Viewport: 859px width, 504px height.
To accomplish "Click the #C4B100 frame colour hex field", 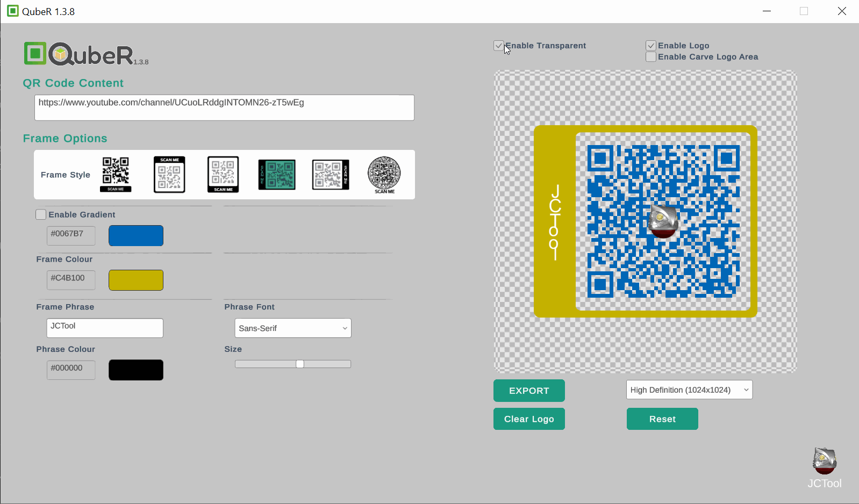I will pos(71,280).
